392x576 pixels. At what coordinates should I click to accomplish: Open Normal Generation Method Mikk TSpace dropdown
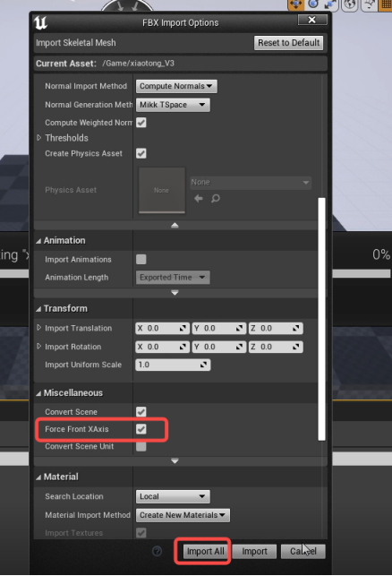(173, 105)
